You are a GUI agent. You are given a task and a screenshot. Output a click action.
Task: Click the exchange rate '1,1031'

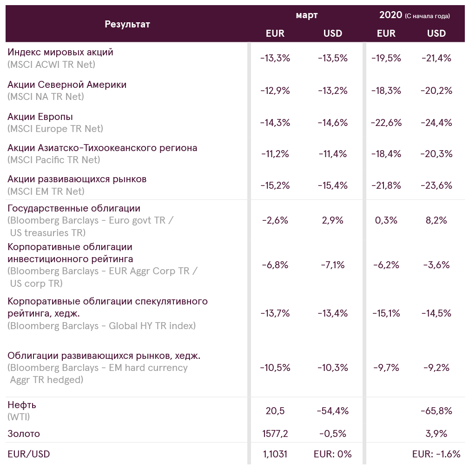point(275,454)
